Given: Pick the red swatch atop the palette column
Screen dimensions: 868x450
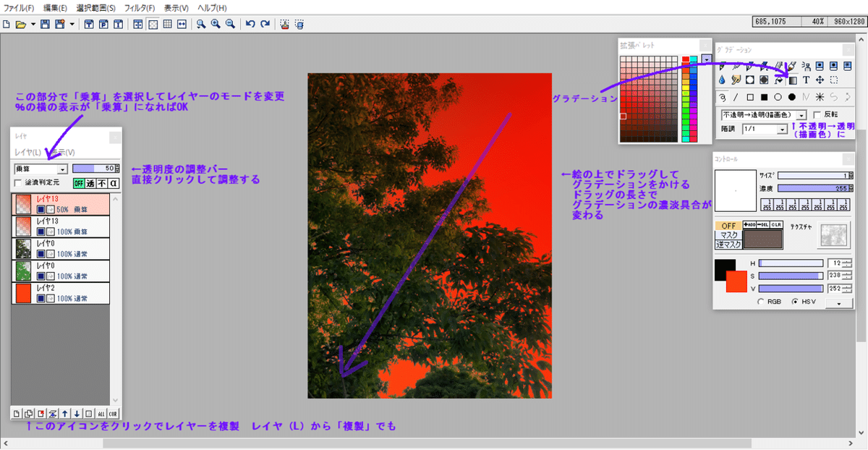Looking at the screenshot, I should click(x=686, y=59).
